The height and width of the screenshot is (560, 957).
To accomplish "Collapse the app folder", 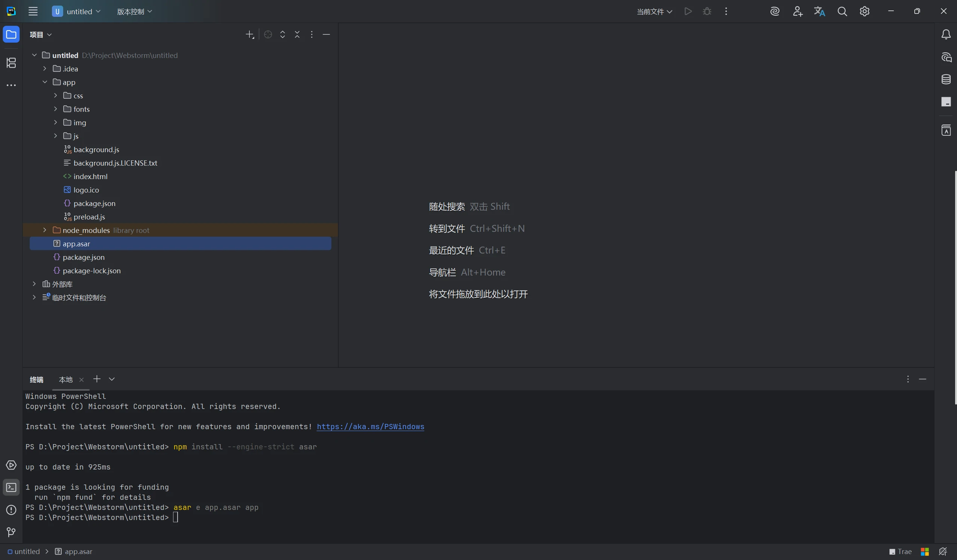I will 45,82.
